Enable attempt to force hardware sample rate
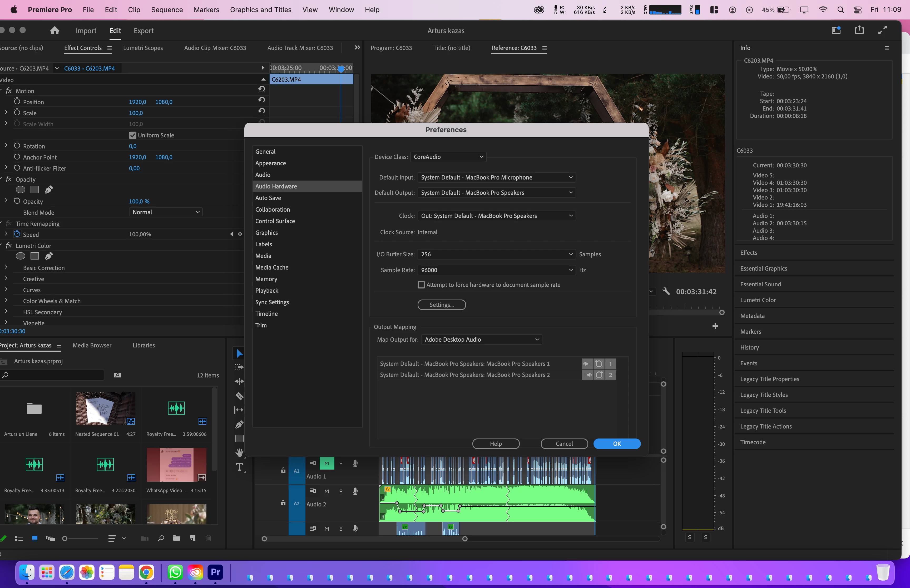This screenshot has width=910, height=588. [421, 285]
